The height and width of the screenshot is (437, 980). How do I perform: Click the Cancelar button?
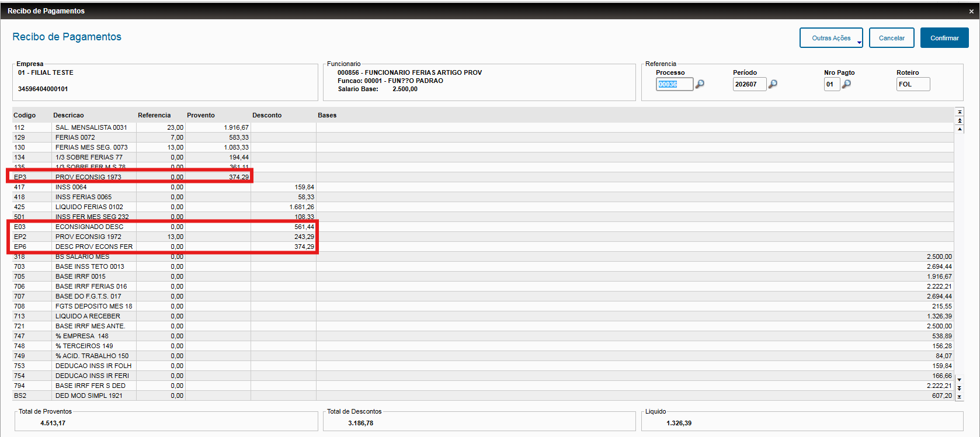[892, 38]
